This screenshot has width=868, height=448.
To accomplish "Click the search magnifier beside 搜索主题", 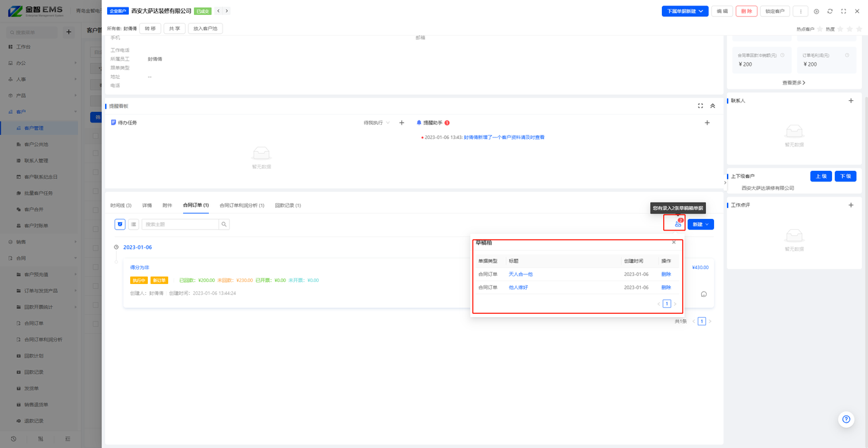I will click(224, 224).
